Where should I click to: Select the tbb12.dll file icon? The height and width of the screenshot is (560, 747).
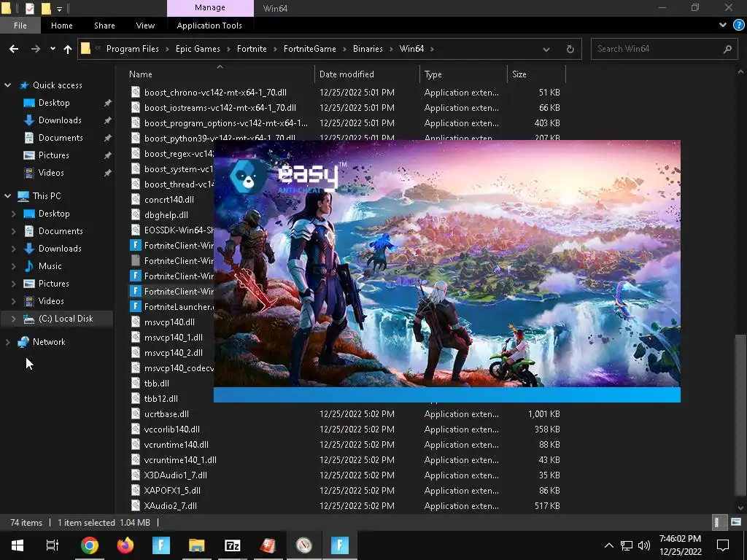[136, 399]
